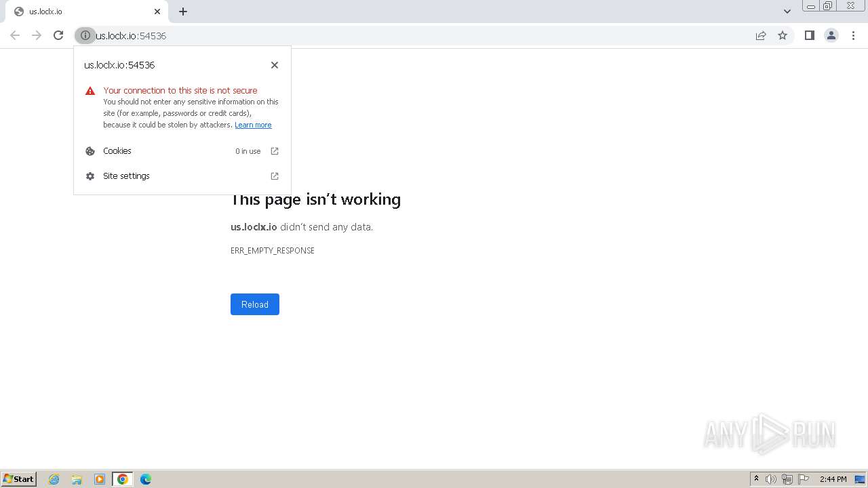
Task: Click the browser forward arrow
Action: click(x=37, y=35)
